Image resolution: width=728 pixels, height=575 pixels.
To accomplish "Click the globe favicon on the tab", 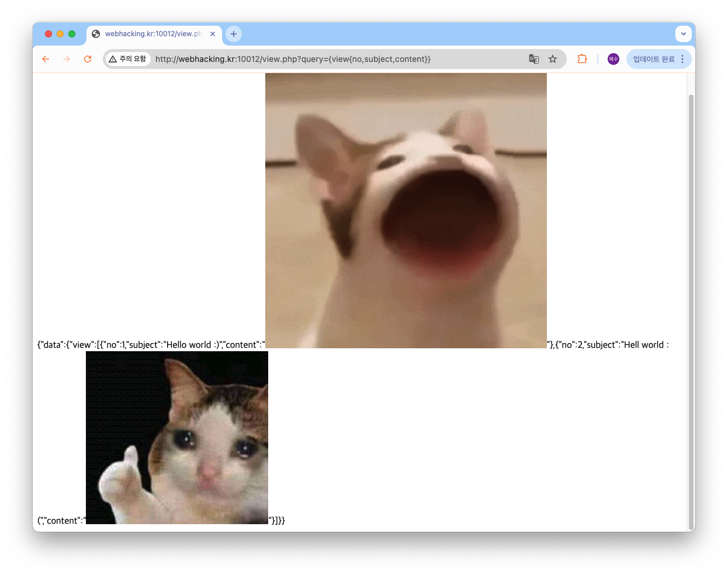I will point(96,34).
